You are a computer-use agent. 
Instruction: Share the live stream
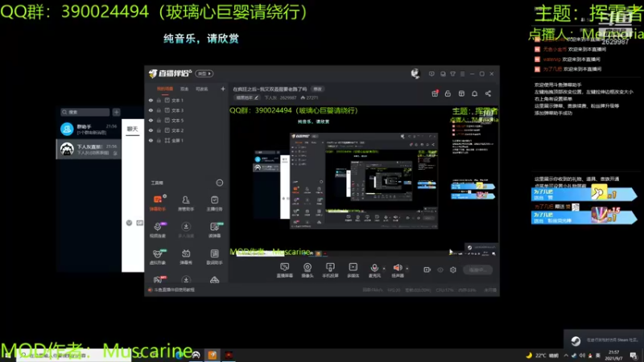pos(488,93)
